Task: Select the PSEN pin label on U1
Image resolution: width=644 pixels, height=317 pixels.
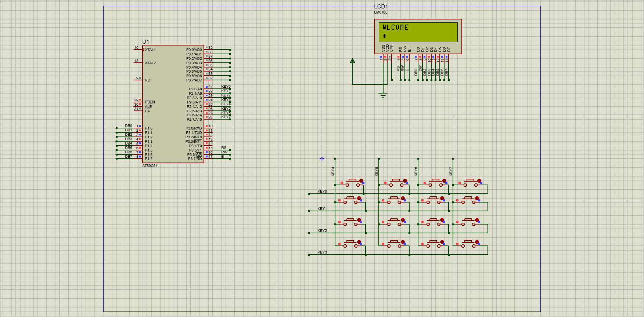Action: [x=150, y=102]
